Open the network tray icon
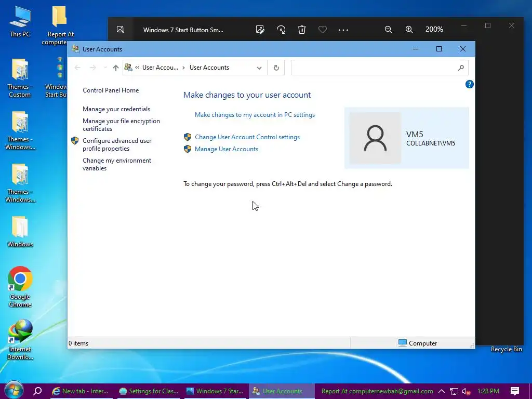The height and width of the screenshot is (399, 532). tap(454, 391)
